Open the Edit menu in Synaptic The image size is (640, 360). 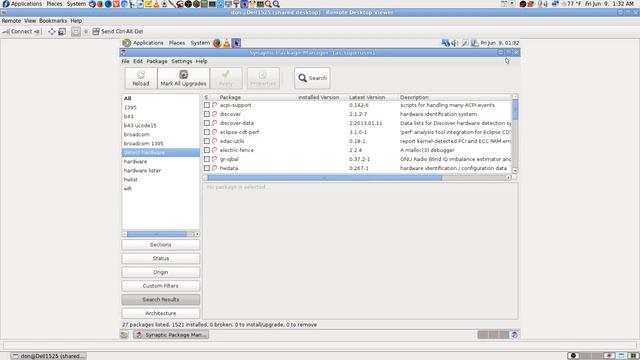point(138,61)
